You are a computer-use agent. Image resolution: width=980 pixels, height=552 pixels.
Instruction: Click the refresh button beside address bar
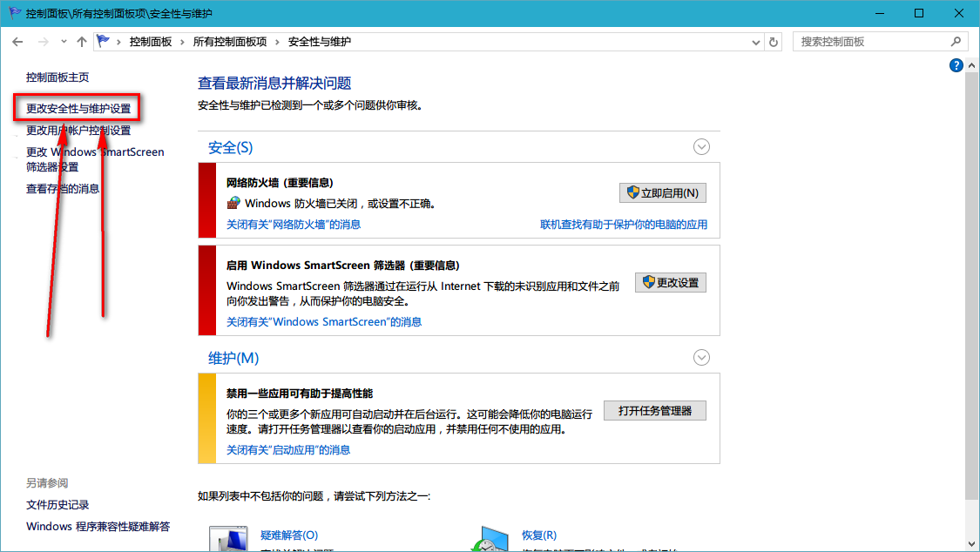click(774, 42)
